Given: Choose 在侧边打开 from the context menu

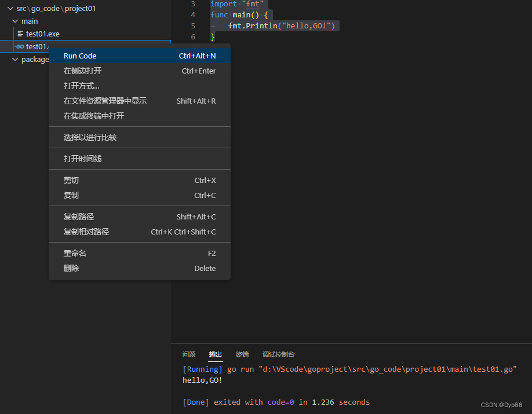Looking at the screenshot, I should [140, 71].
